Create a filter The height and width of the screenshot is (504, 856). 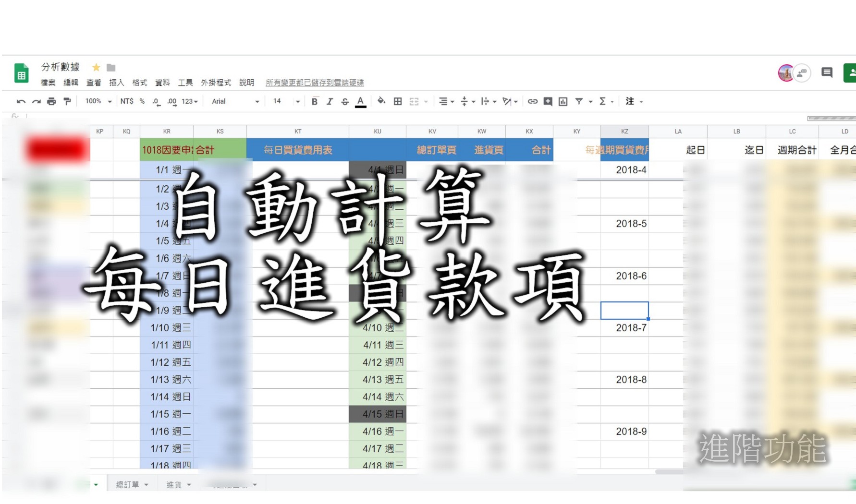click(x=579, y=101)
